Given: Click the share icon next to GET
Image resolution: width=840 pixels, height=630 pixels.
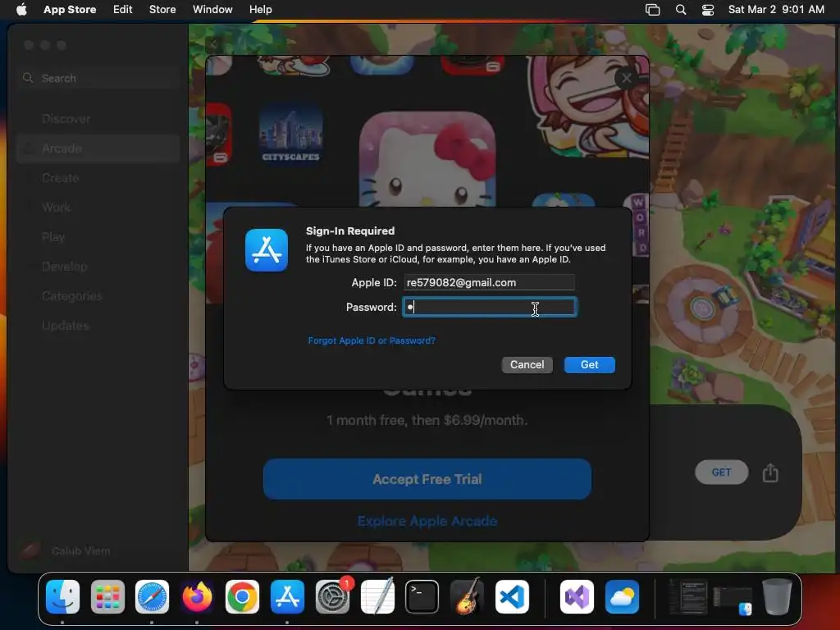Looking at the screenshot, I should [x=770, y=472].
